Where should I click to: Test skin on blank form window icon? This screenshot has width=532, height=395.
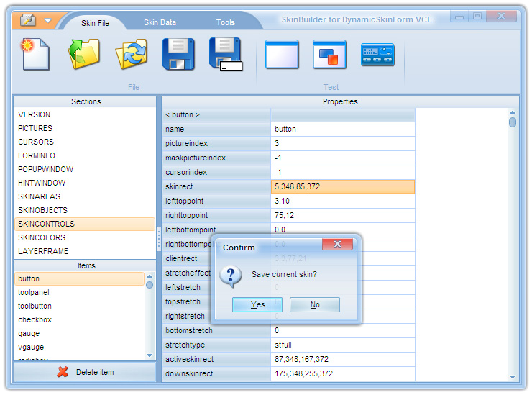click(282, 55)
